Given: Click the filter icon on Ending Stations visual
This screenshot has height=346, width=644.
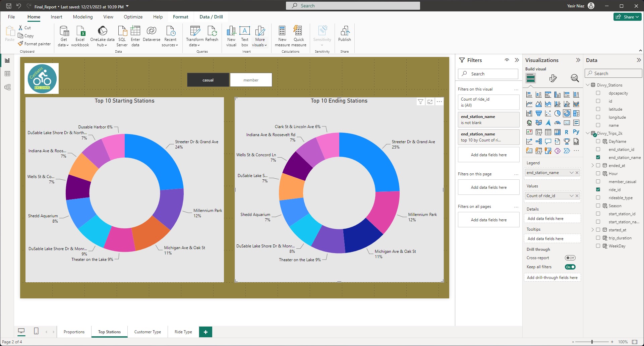Looking at the screenshot, I should (x=420, y=102).
